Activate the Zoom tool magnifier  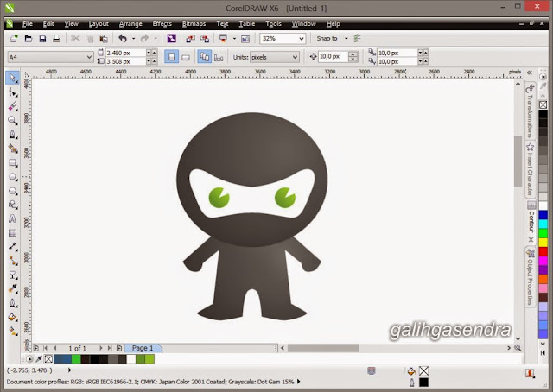12,121
